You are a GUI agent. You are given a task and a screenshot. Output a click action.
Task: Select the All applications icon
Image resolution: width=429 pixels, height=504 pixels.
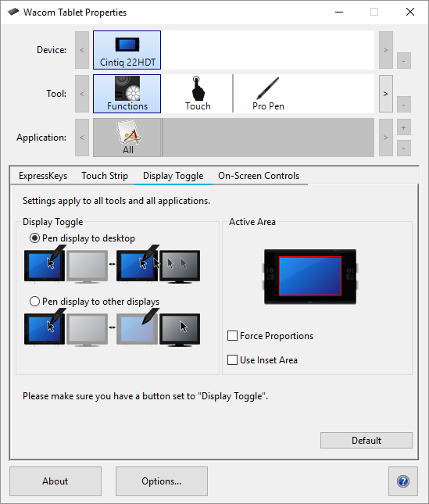point(127,138)
